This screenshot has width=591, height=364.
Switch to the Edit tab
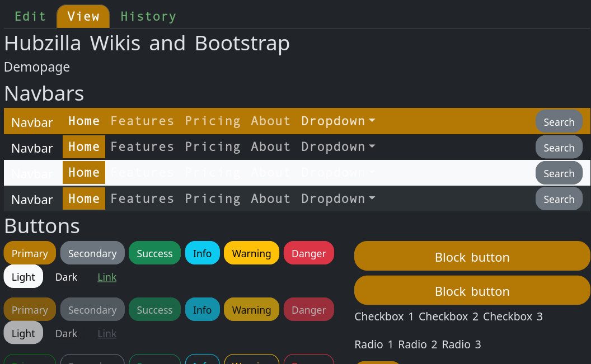pyautogui.click(x=30, y=16)
